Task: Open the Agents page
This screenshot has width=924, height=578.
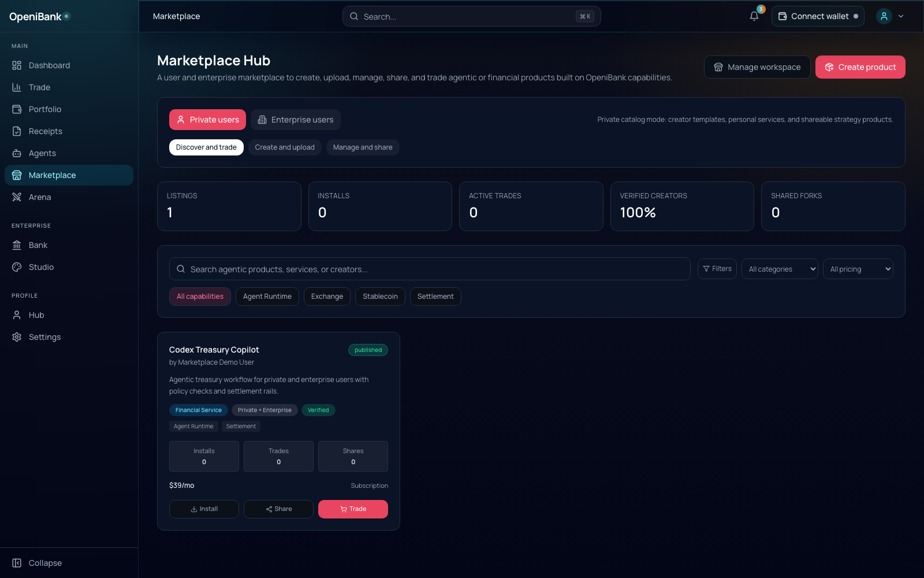Action: click(x=42, y=153)
